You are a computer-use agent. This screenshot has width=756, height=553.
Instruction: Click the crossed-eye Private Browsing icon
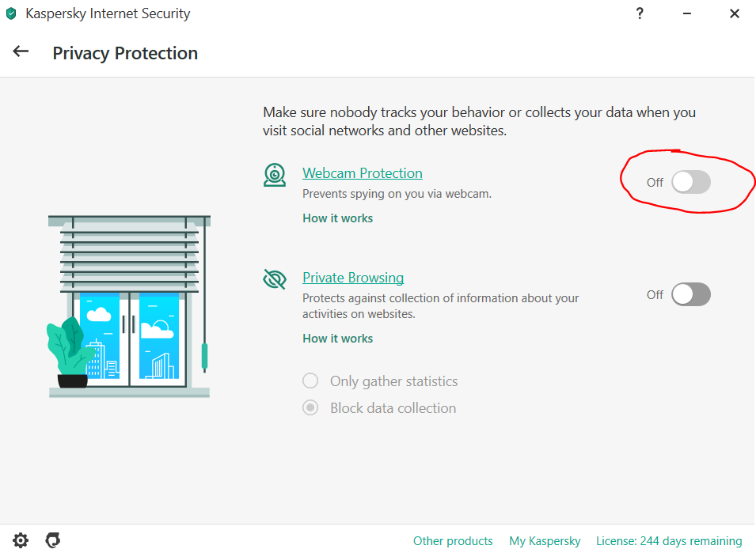(x=275, y=279)
